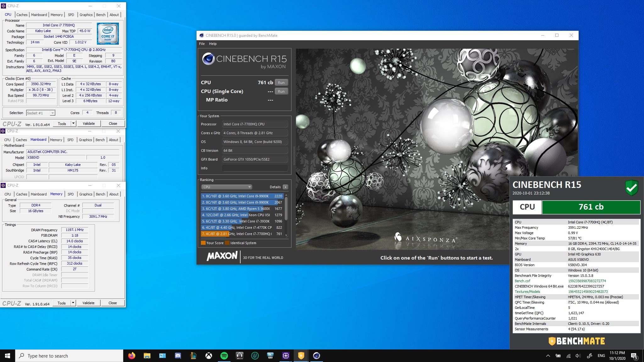644x362 pixels.
Task: Open Graphics tab in Mainboard CPU-Z window
Action: [x=86, y=140]
